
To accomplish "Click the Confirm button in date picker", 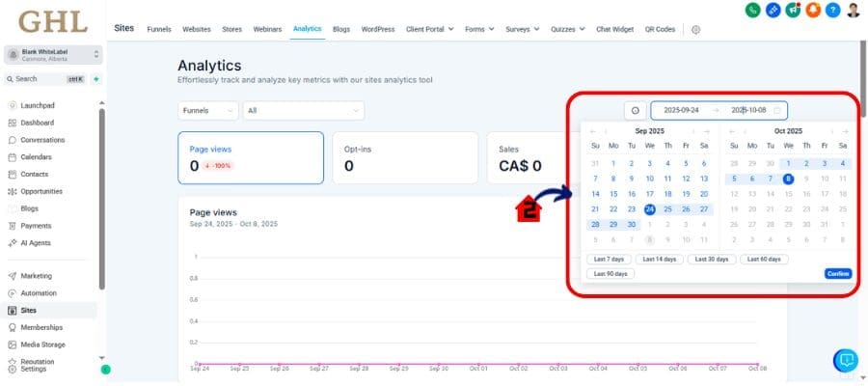I will tap(837, 273).
